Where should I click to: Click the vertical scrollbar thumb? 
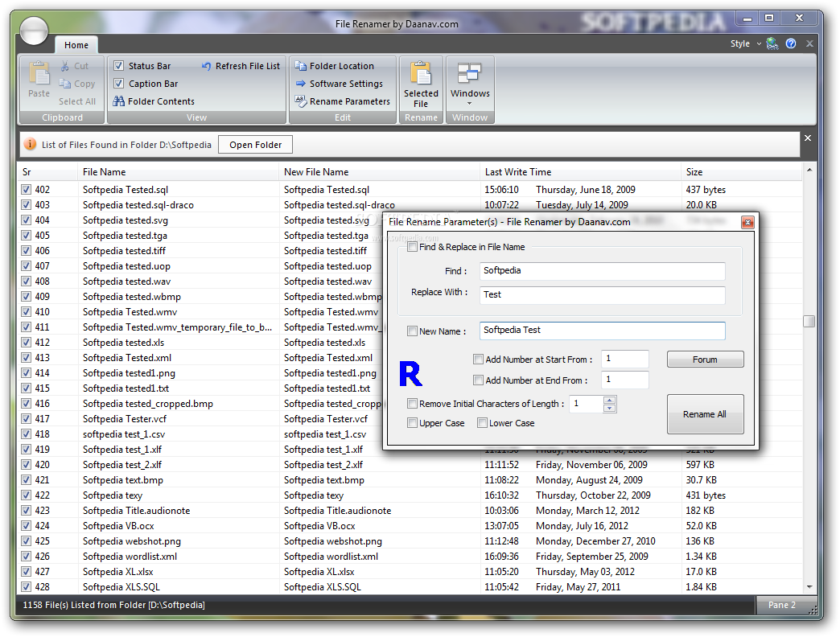click(x=809, y=321)
